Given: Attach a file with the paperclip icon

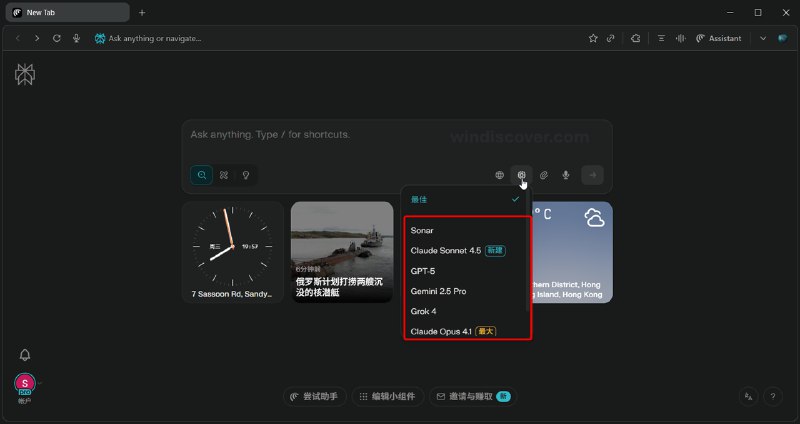Looking at the screenshot, I should tap(544, 175).
